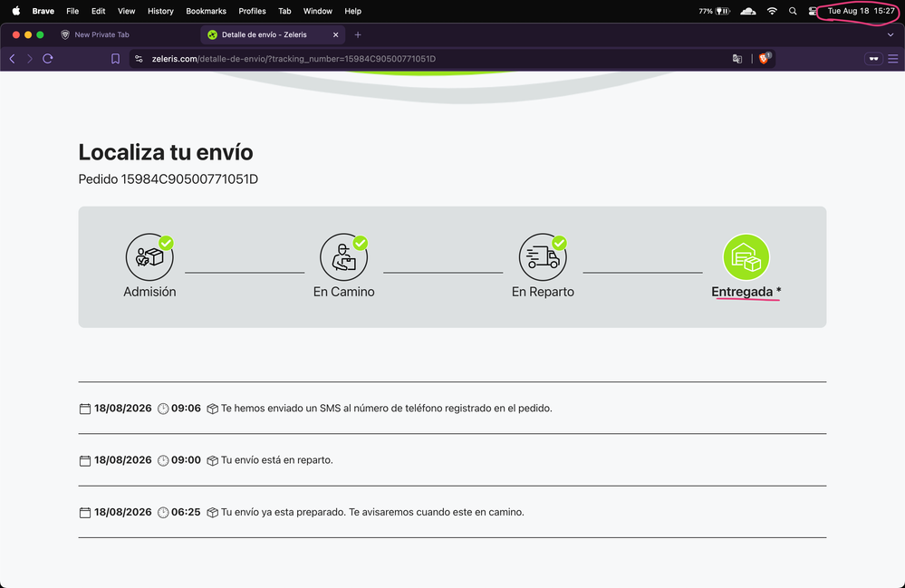Click the clock icon beside 09:06
The width and height of the screenshot is (905, 588).
tap(163, 409)
